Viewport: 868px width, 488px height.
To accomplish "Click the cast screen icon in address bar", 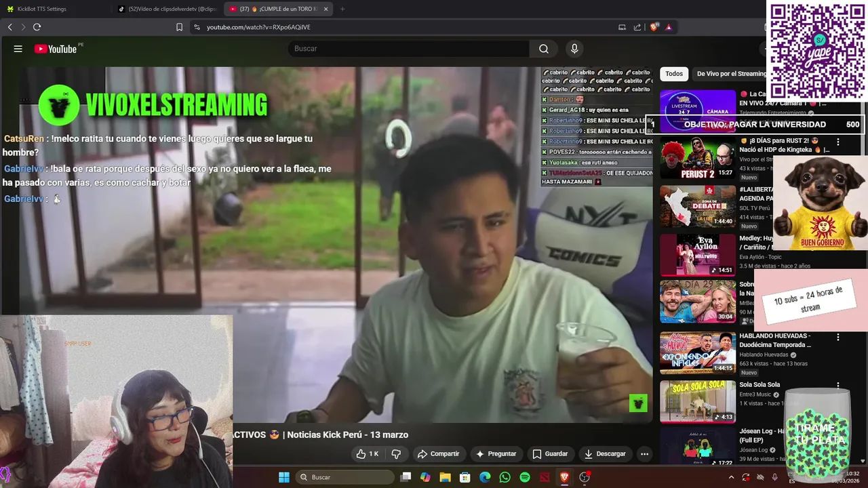I will tap(622, 27).
